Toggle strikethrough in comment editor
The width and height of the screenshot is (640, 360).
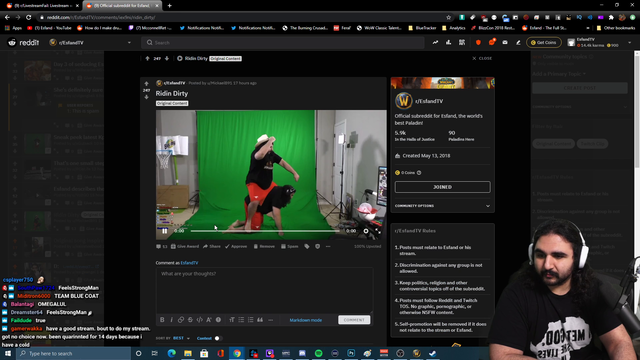[x=190, y=320]
